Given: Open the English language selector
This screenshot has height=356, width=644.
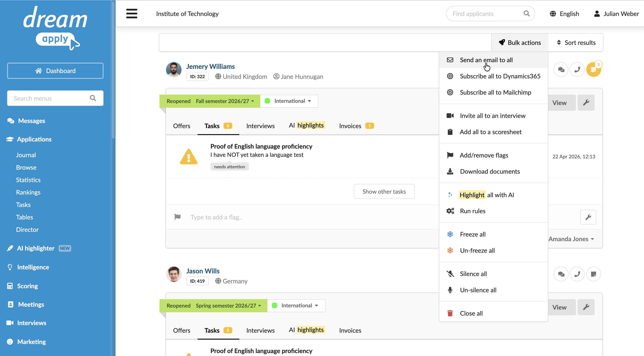Looking at the screenshot, I should 564,14.
